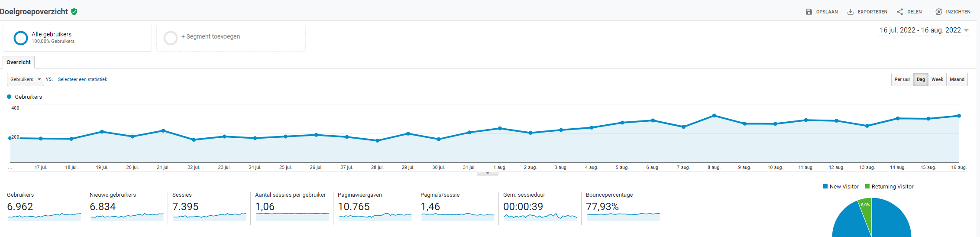Click the INZICHTEN button label
The width and height of the screenshot is (980, 237).
[x=958, y=12]
